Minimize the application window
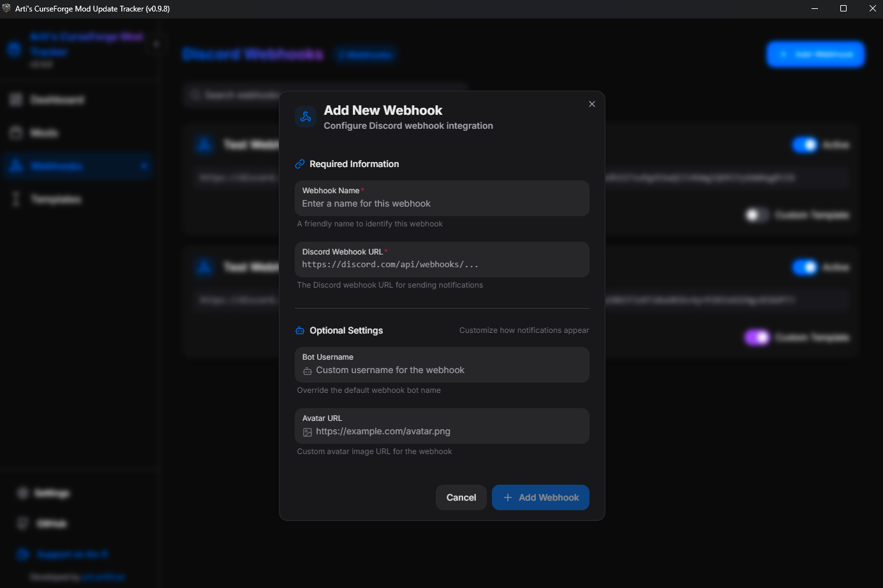The height and width of the screenshot is (588, 883). point(815,8)
